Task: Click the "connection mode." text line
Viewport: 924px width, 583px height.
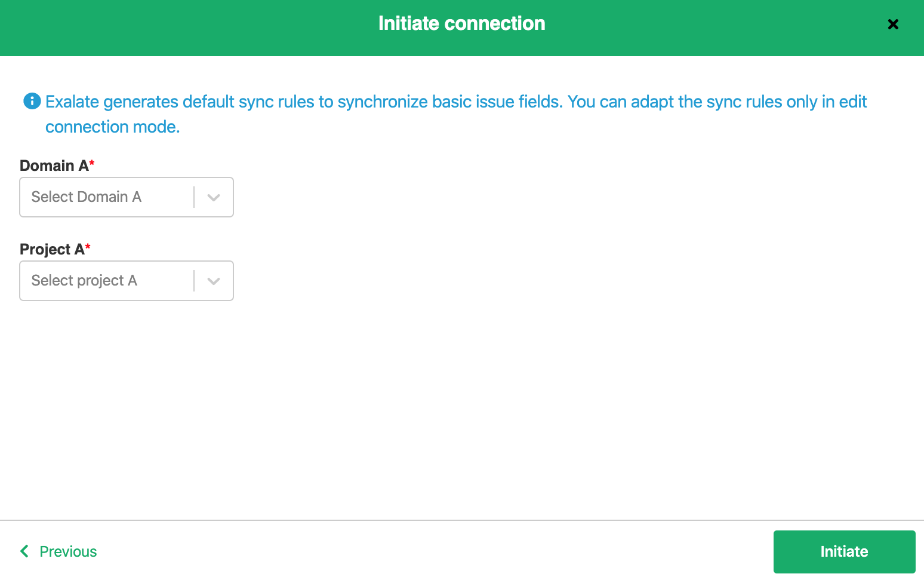Action: coord(112,127)
